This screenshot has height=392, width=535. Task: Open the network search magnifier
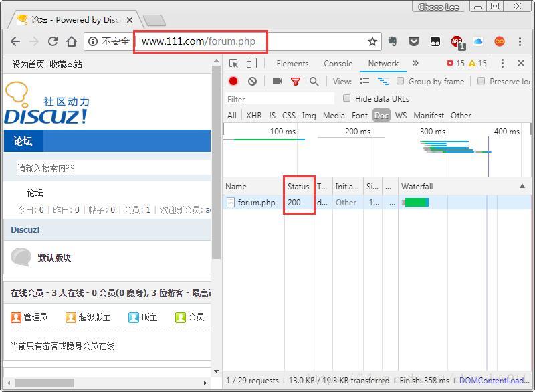point(314,81)
